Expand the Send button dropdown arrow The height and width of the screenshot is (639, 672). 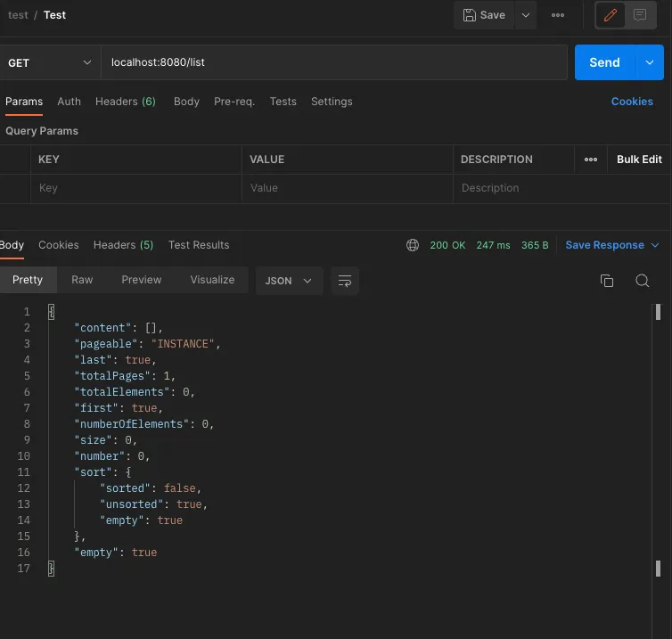[x=649, y=62]
